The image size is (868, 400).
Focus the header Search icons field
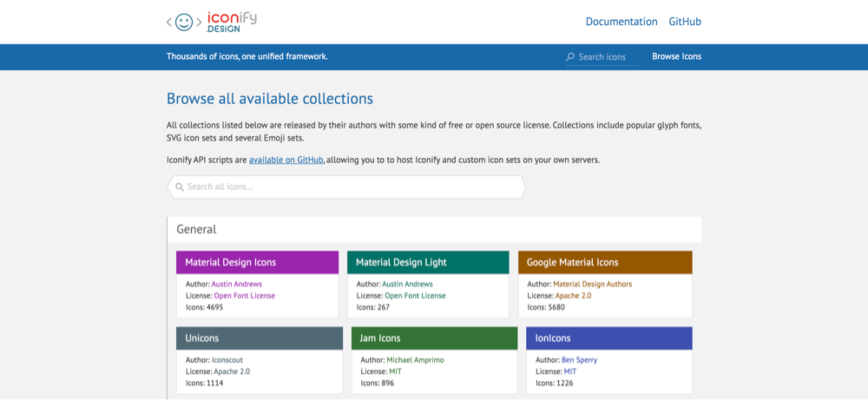[602, 57]
